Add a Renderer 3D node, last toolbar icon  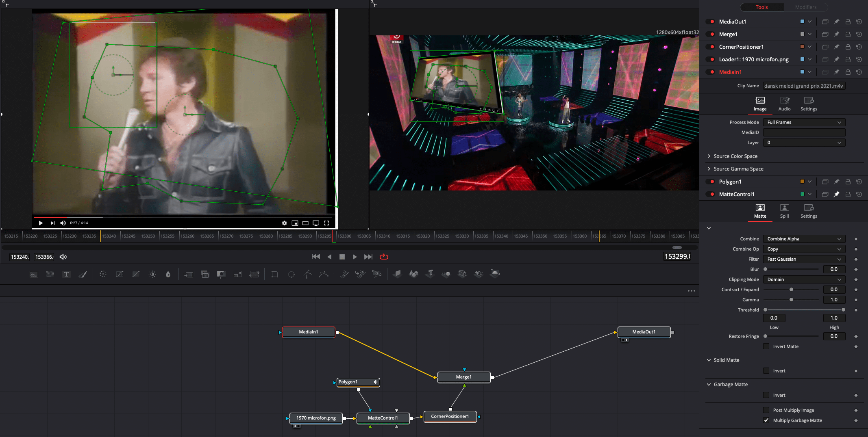click(x=495, y=274)
